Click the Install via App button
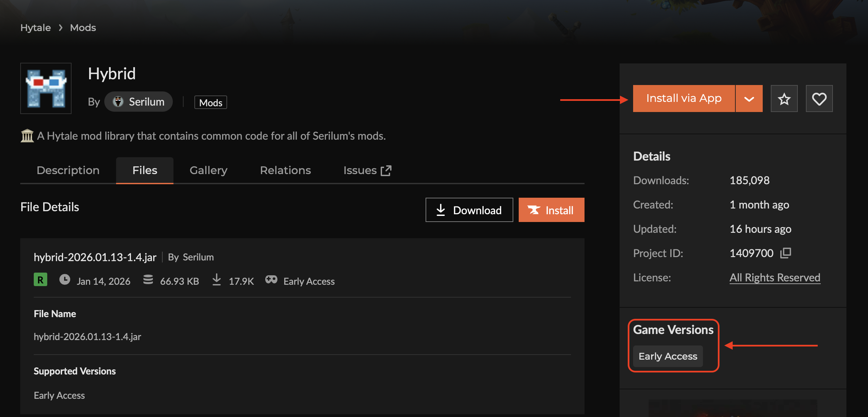This screenshot has height=417, width=868. click(x=684, y=99)
